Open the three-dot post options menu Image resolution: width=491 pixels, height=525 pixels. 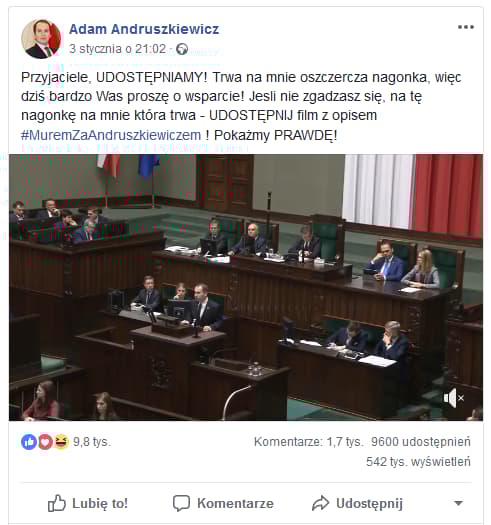(x=466, y=27)
